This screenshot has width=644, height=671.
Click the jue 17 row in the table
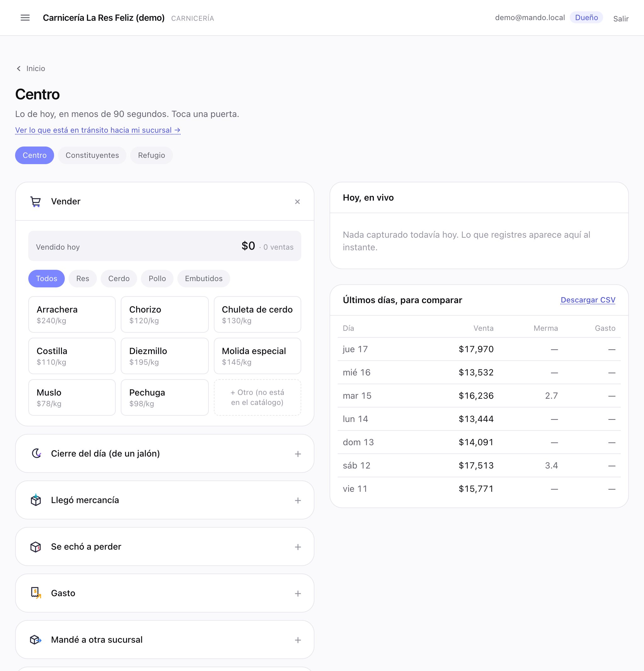[x=479, y=349]
